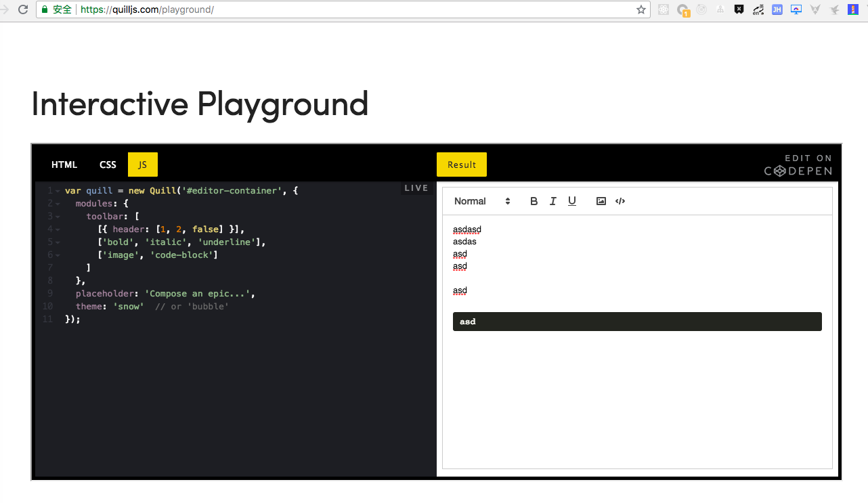Collapse the fold arrow at line 6
Image resolution: width=868 pixels, height=503 pixels.
point(58,255)
